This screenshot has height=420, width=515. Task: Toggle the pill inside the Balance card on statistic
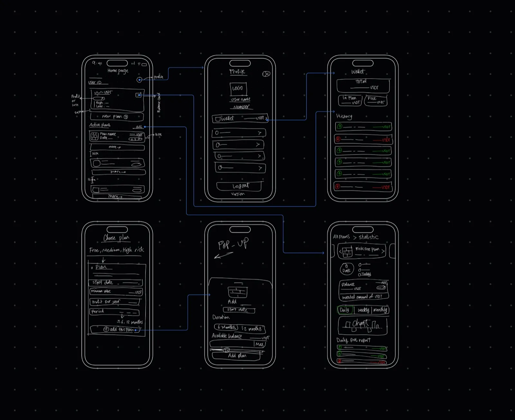(x=381, y=288)
